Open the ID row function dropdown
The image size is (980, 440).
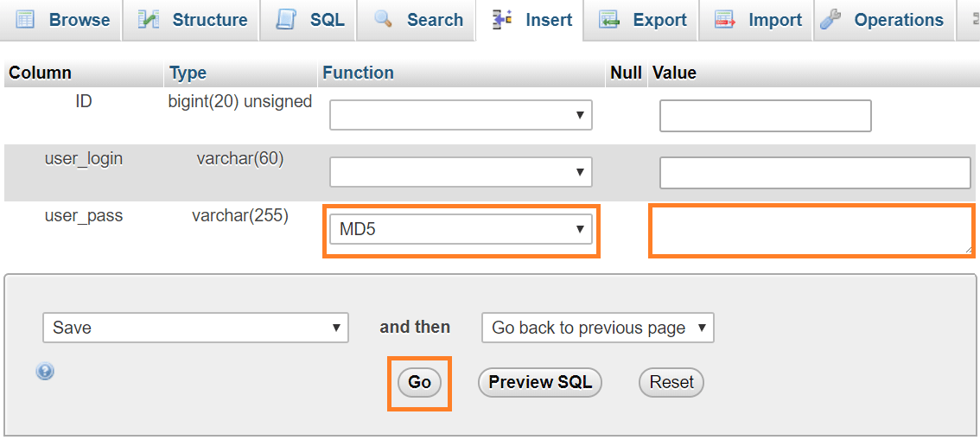click(x=461, y=115)
